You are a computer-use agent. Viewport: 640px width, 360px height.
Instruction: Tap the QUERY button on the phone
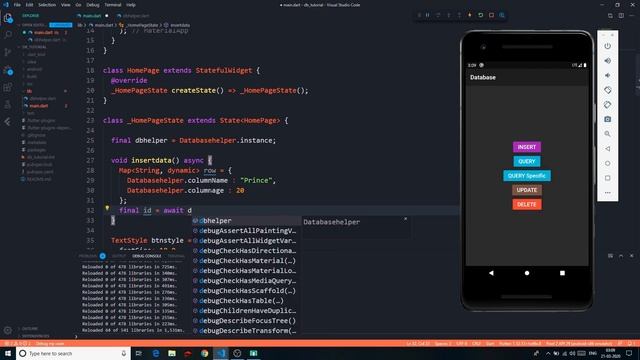527,161
